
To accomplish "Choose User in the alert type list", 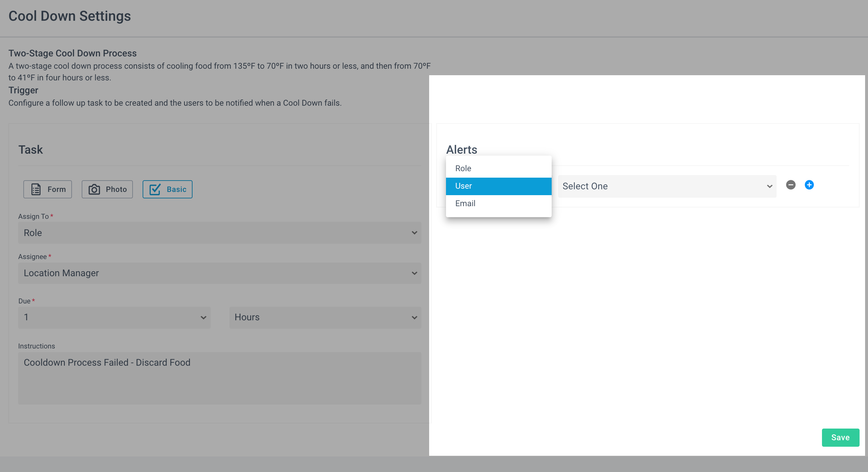I will [499, 186].
